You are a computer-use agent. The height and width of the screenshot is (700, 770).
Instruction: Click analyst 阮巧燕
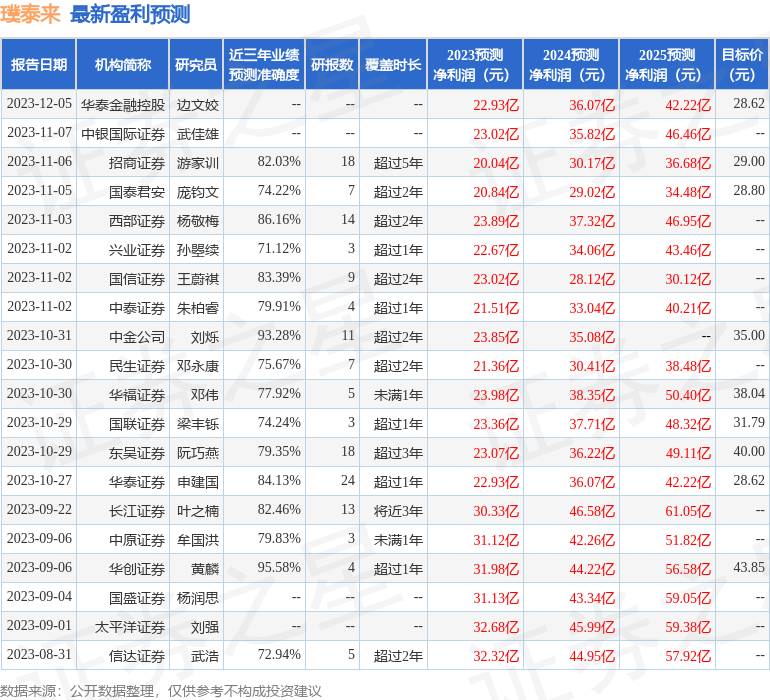tap(198, 452)
